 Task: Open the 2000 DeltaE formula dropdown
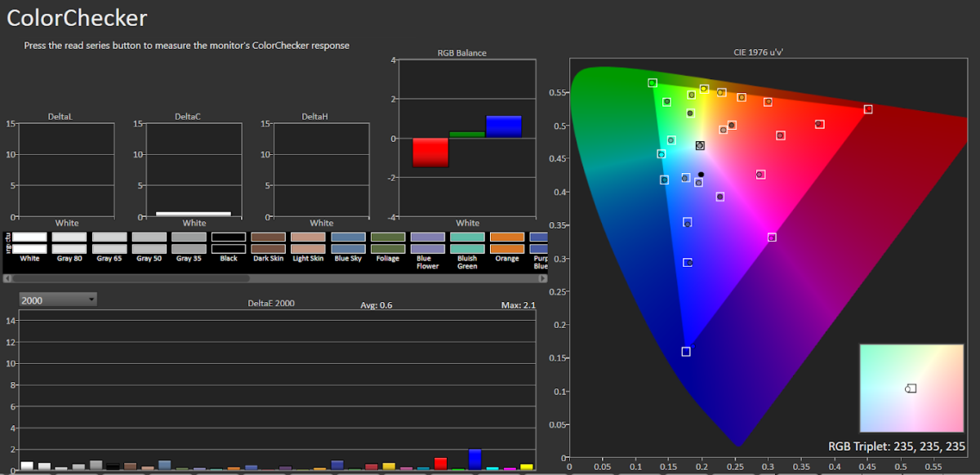[x=58, y=300]
